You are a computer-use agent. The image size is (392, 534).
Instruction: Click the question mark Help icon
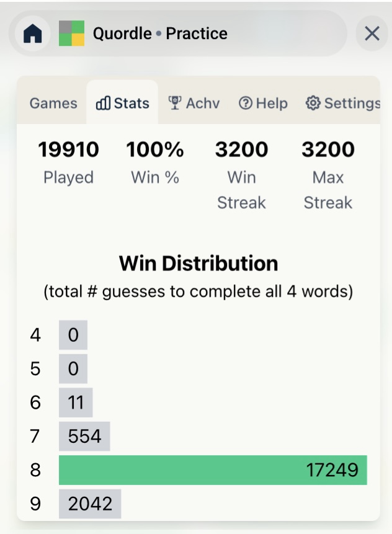coord(246,103)
